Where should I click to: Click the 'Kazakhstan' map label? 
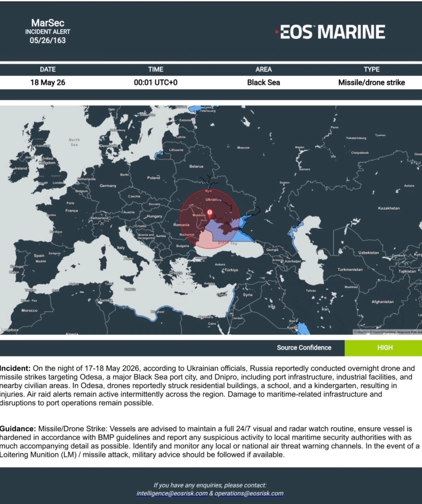[389, 208]
